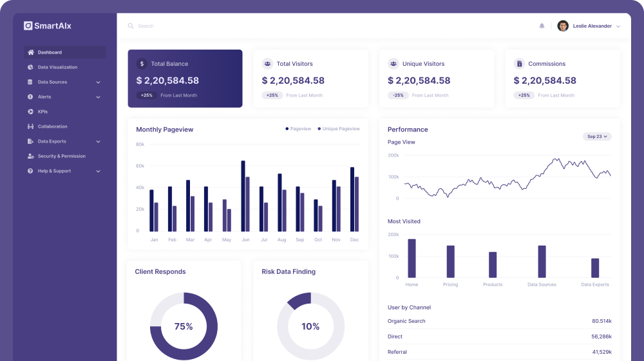Click the Unique Visitors people icon

(x=393, y=64)
